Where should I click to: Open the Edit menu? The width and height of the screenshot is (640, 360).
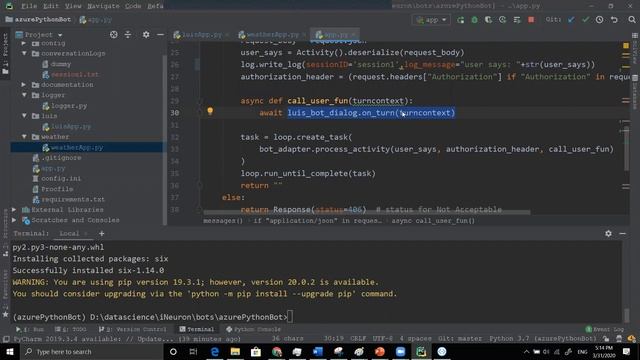(51, 6)
